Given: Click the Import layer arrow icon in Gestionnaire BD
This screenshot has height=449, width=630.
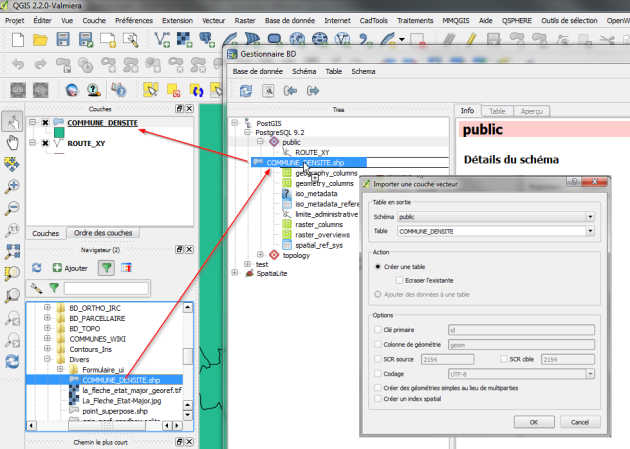Looking at the screenshot, I should (x=290, y=91).
